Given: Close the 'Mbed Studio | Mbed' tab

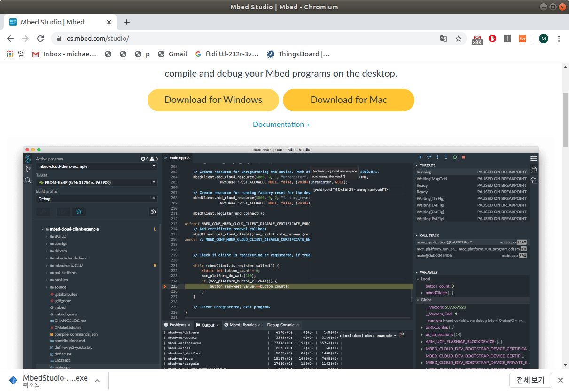Looking at the screenshot, I should [109, 22].
